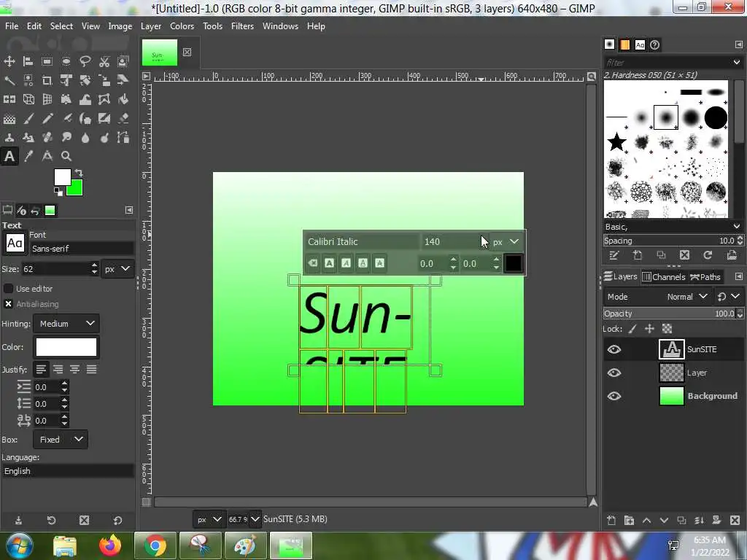Screen dimensions: 747x560
Task: Switch to the Paths tab
Action: coord(705,276)
